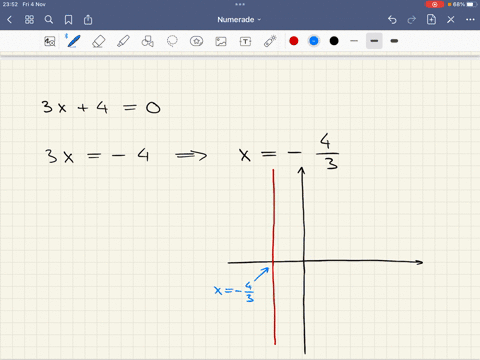Image resolution: width=480 pixels, height=360 pixels.
Task: Bookmark this page
Action: [68, 20]
